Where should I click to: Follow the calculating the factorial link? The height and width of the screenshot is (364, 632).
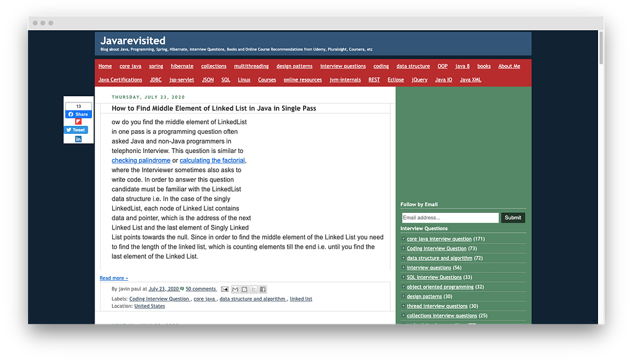(212, 160)
